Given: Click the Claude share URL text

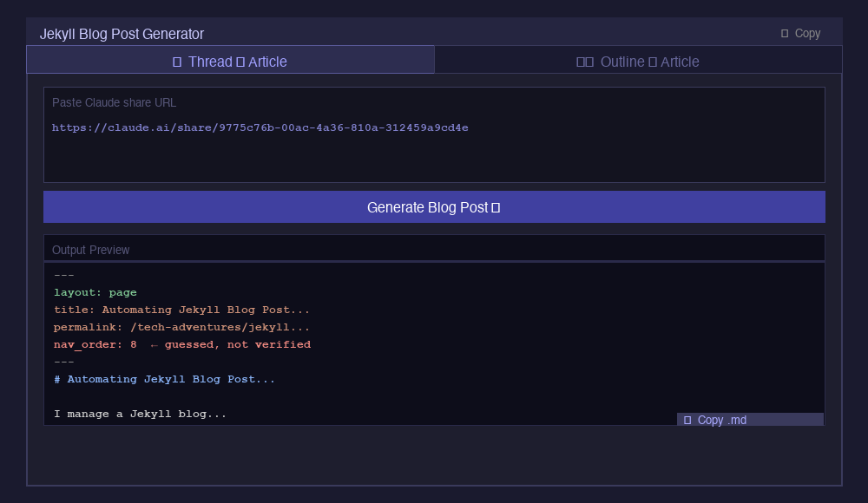Looking at the screenshot, I should pyautogui.click(x=260, y=127).
